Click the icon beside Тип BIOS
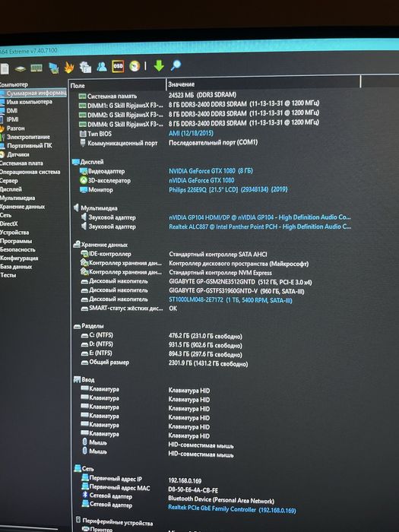Image resolution: width=399 pixels, height=532 pixels. (x=83, y=134)
